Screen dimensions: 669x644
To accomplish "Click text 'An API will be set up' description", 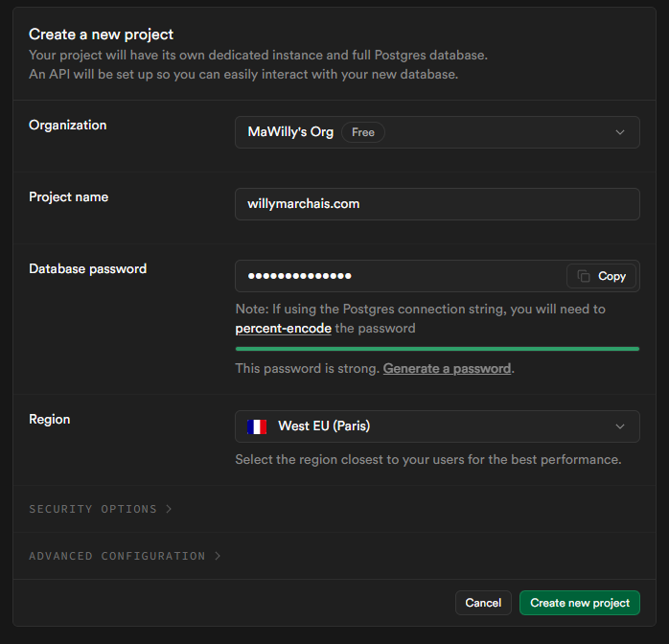I will tap(243, 74).
